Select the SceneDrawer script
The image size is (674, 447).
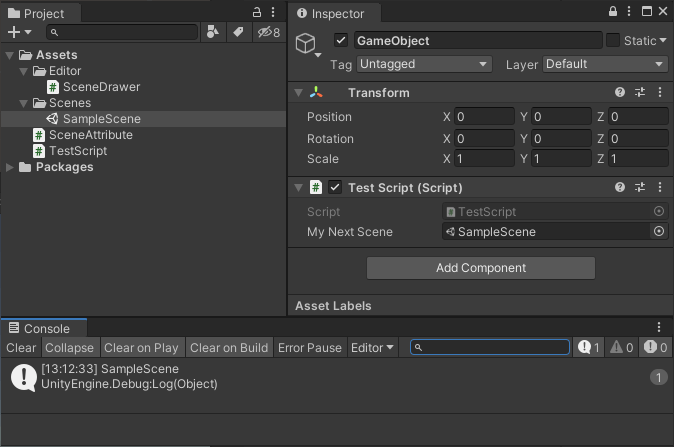click(93, 87)
